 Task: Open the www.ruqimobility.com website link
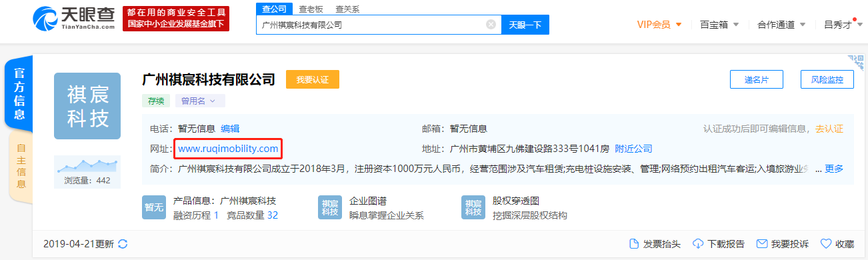(x=228, y=148)
